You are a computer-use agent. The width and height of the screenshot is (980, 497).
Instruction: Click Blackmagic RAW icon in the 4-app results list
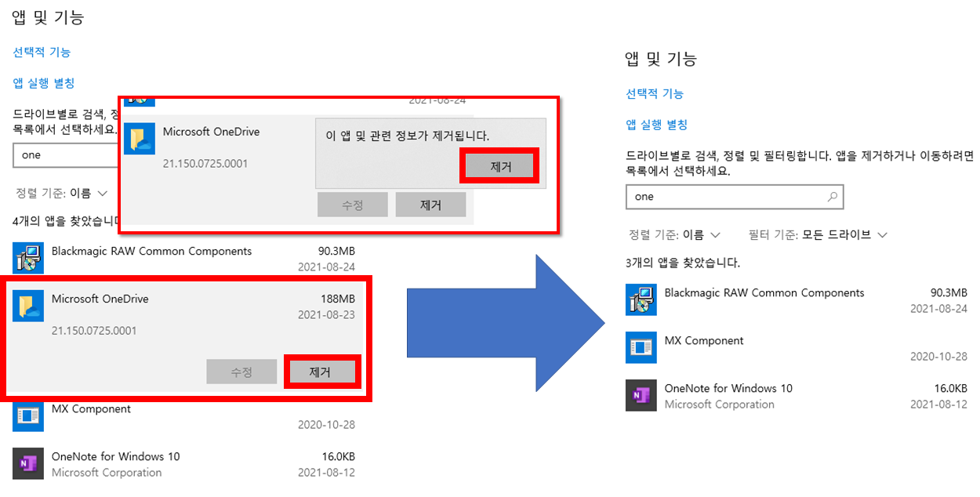[28, 259]
